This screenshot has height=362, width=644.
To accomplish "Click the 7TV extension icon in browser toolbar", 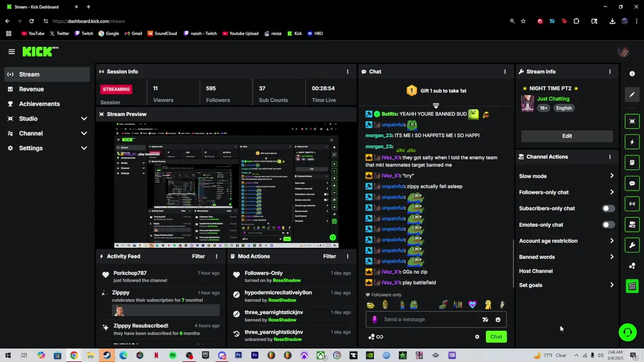I will (x=552, y=21).
